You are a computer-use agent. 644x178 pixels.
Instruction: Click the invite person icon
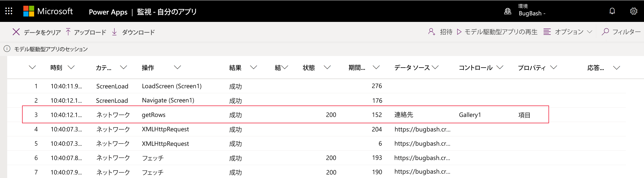click(431, 32)
